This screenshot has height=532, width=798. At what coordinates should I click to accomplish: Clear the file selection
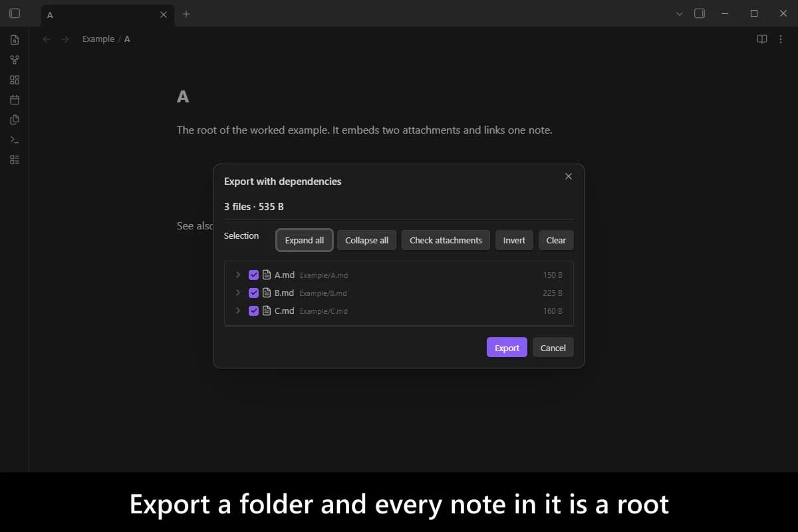tap(556, 240)
